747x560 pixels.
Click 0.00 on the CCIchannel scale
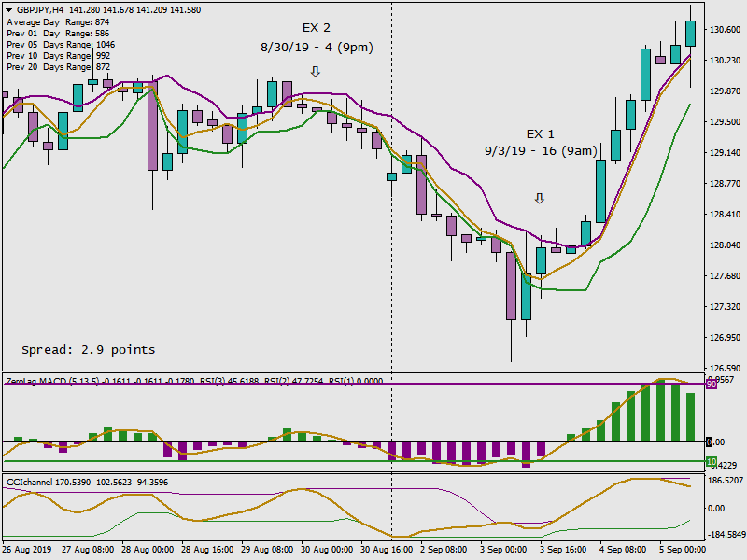point(716,509)
